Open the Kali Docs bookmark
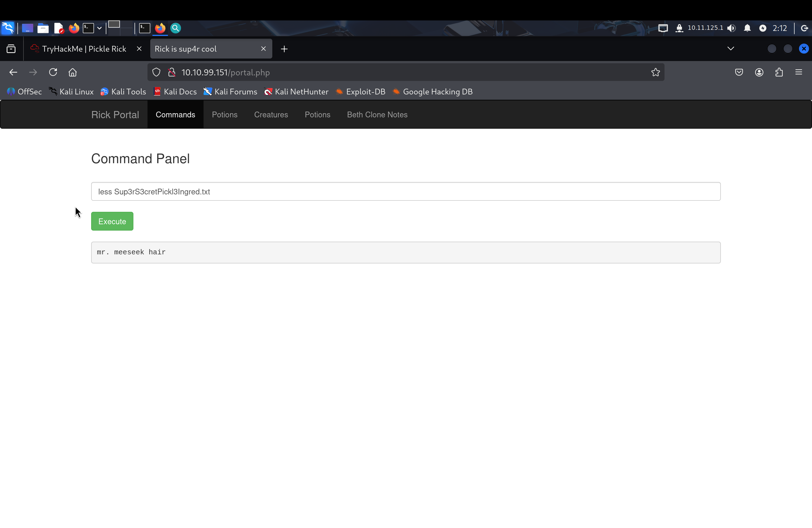This screenshot has width=812, height=528. click(x=175, y=92)
